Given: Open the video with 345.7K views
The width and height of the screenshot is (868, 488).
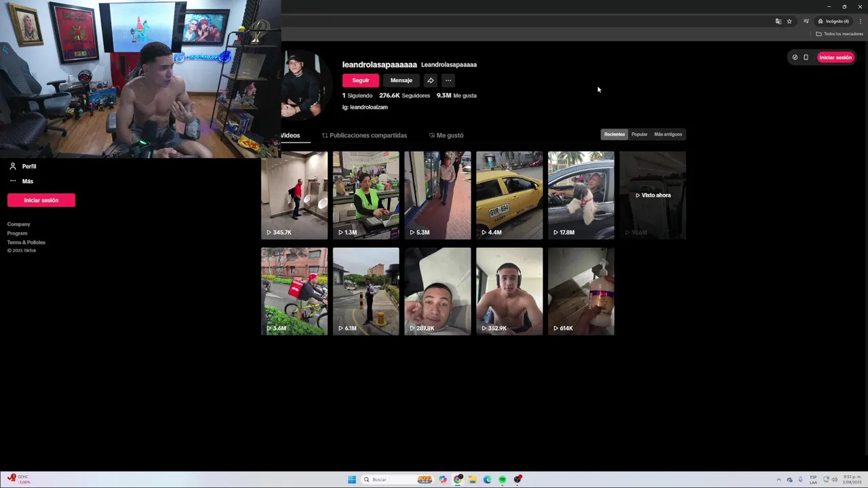Looking at the screenshot, I should [294, 195].
